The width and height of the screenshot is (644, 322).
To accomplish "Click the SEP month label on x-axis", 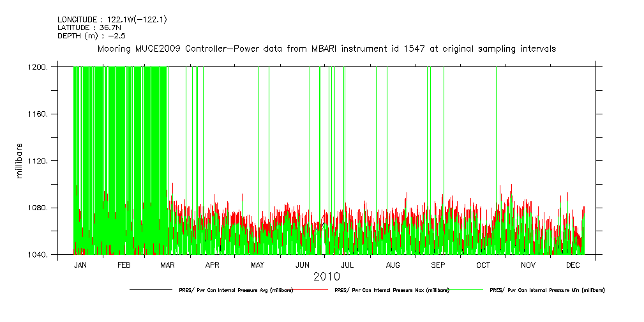I will [438, 264].
